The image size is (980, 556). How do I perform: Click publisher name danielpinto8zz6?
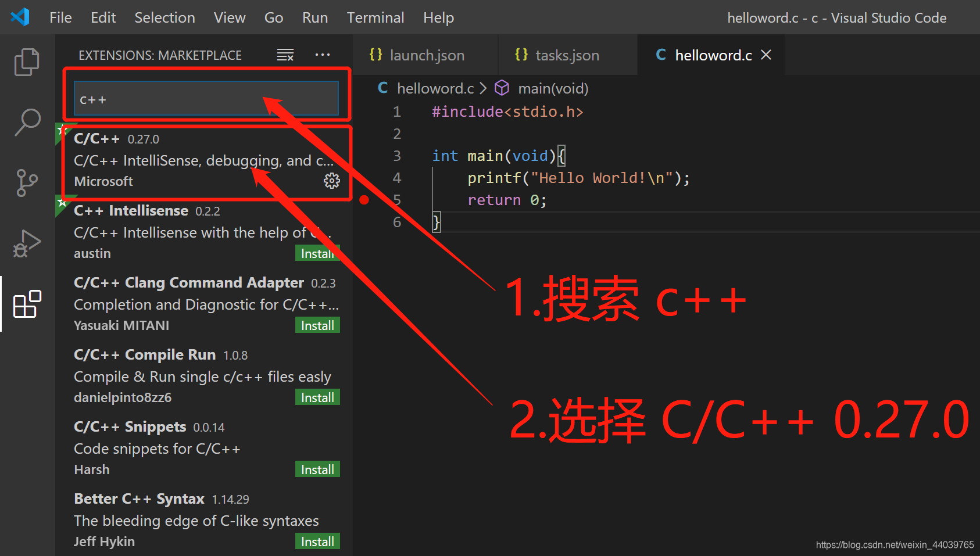click(x=123, y=397)
